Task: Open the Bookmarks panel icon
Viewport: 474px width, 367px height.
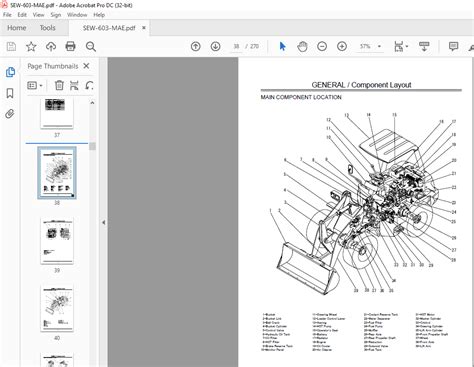Action: [x=10, y=93]
